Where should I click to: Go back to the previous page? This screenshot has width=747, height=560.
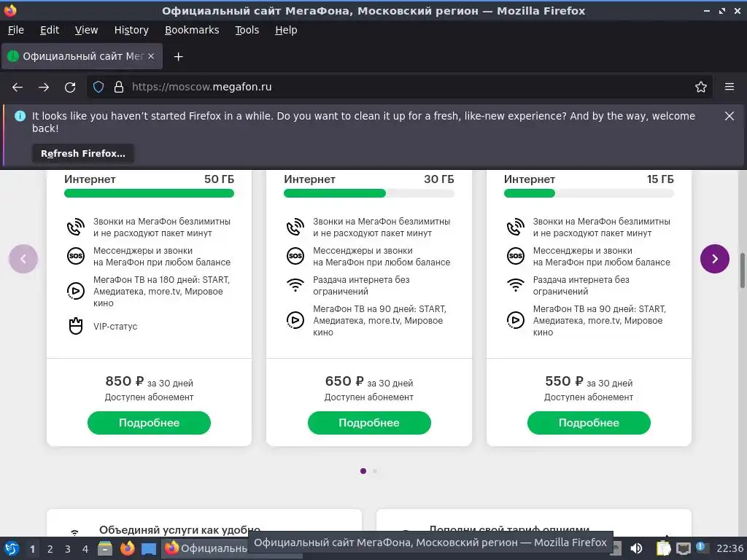pyautogui.click(x=18, y=87)
